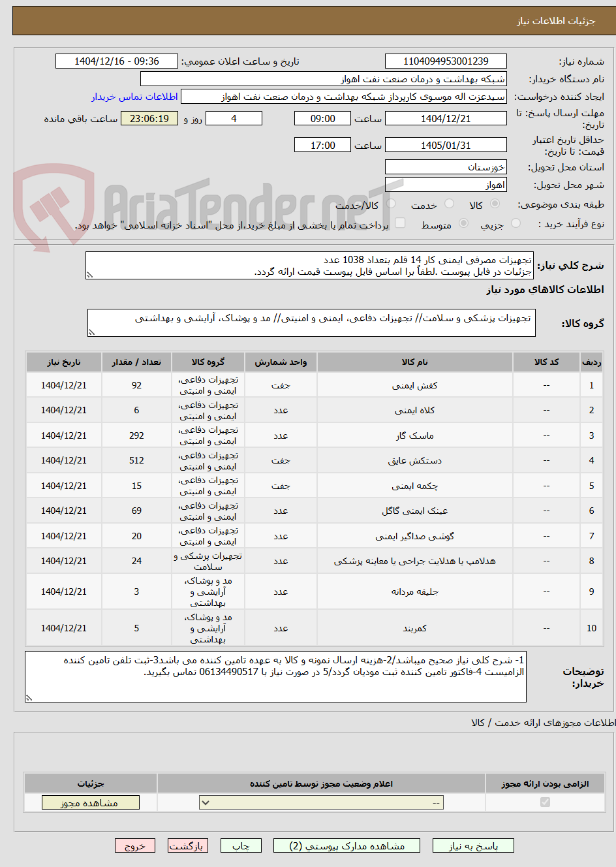Select the هدلامپ medical headlight row name
The height and width of the screenshot is (867, 616).
pyautogui.click(x=414, y=561)
